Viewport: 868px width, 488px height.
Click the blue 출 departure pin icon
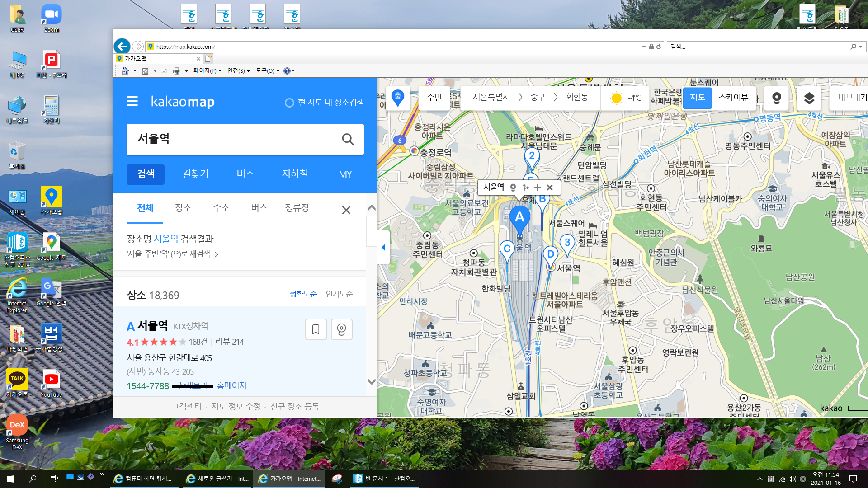point(397,98)
